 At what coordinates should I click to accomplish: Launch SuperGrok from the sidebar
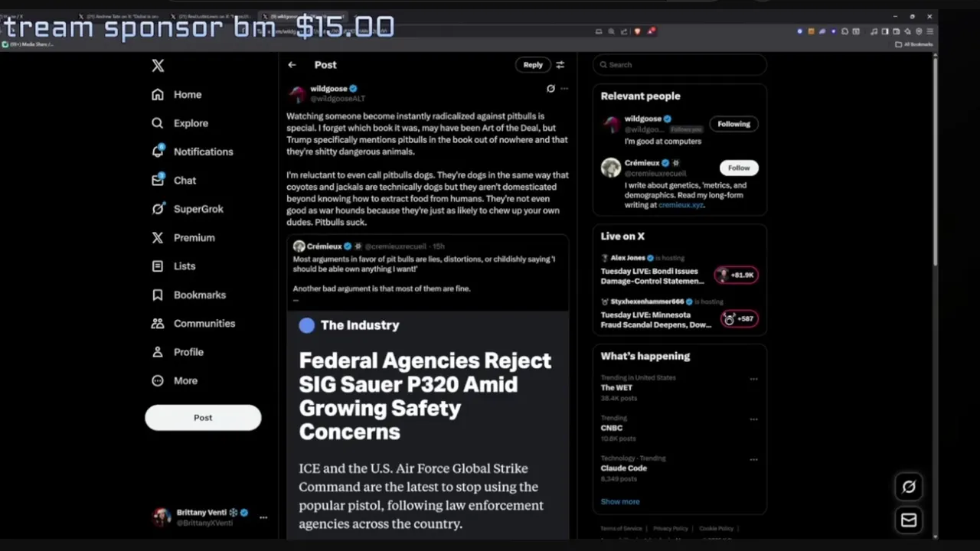pyautogui.click(x=188, y=209)
